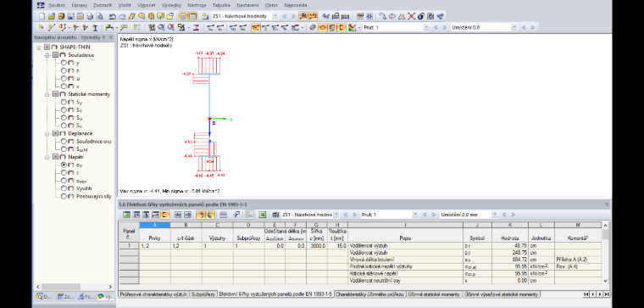
Task: Select the Využití radio button
Action: pos(64,188)
